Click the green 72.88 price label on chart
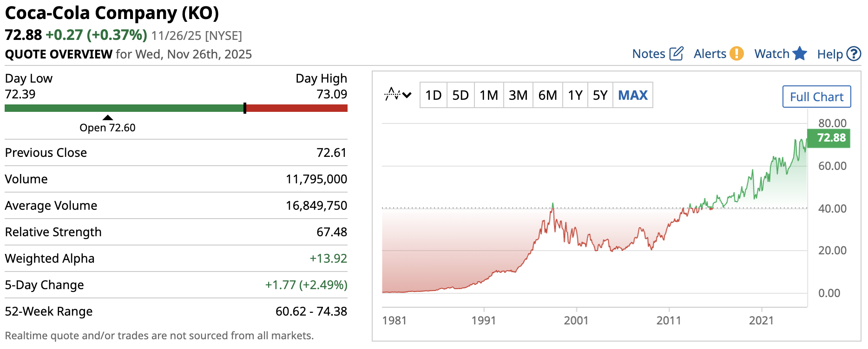The image size is (868, 349). coord(831,138)
